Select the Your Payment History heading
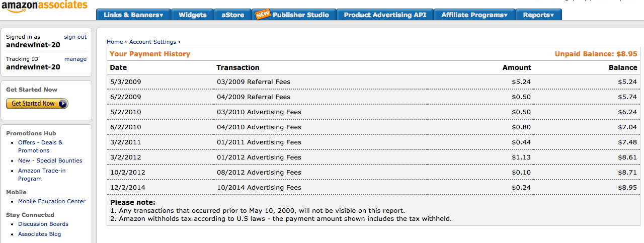 click(150, 54)
